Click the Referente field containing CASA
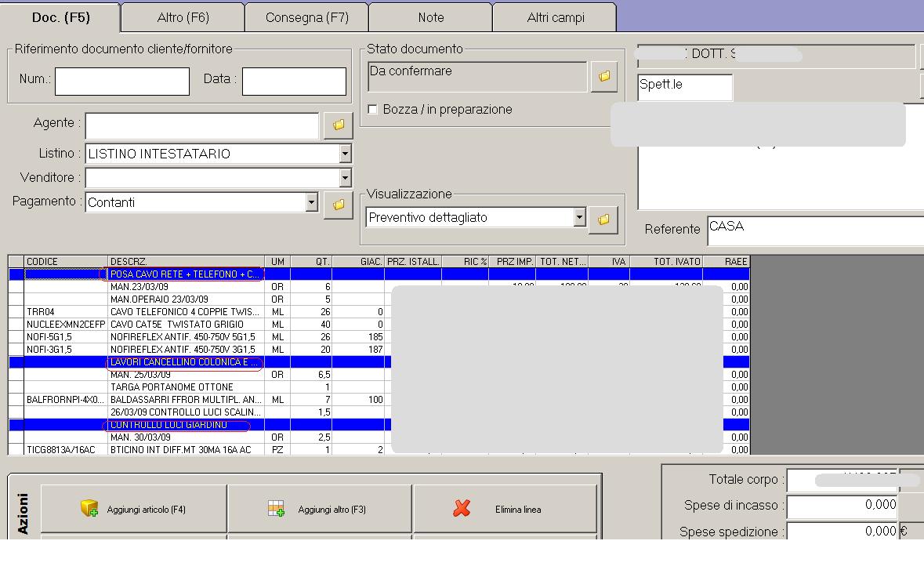Screen dimensions: 924x588 pos(816,230)
